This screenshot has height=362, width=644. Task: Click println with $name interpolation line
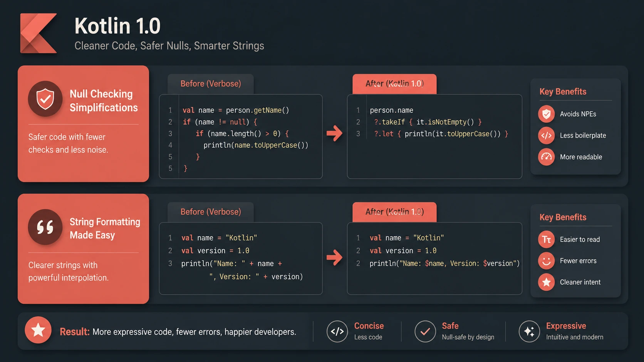point(444,264)
